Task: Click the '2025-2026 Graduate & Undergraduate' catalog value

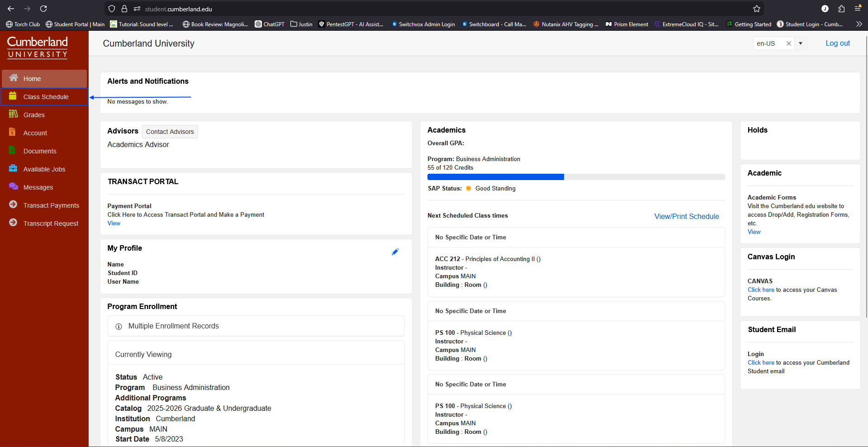Action: coord(209,408)
